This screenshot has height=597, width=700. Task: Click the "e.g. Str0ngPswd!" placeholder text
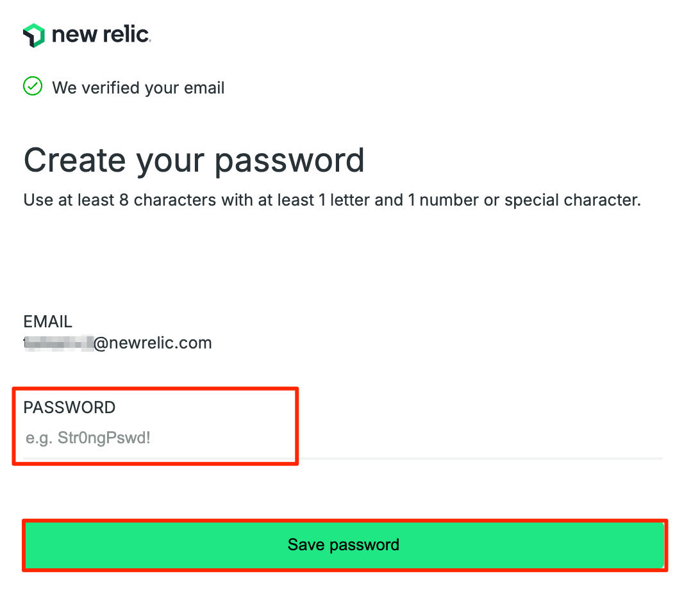[x=88, y=438]
